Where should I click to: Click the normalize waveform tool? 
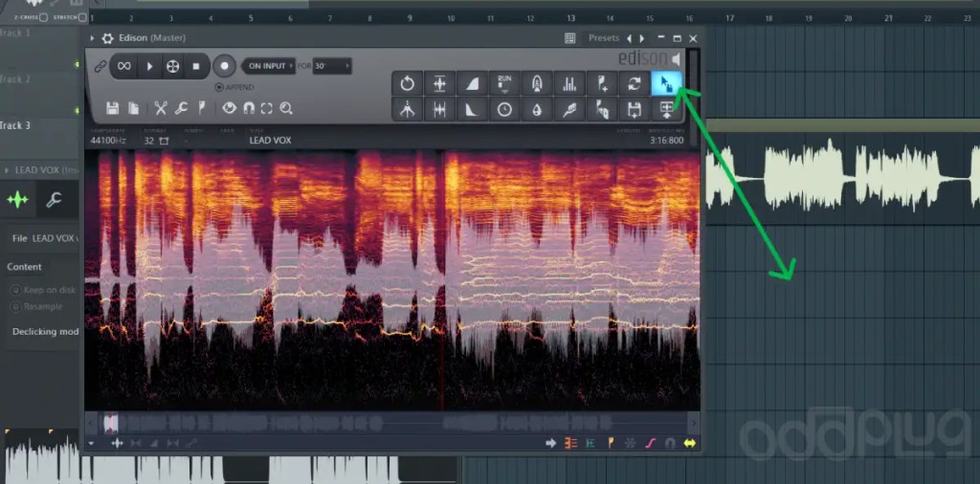click(439, 83)
